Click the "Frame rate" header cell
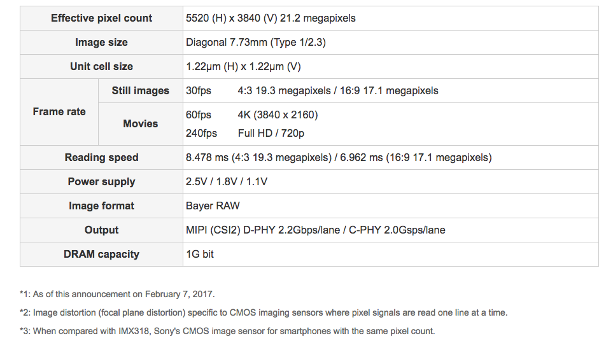Image resolution: width=613 pixels, height=364 pixels. [59, 111]
